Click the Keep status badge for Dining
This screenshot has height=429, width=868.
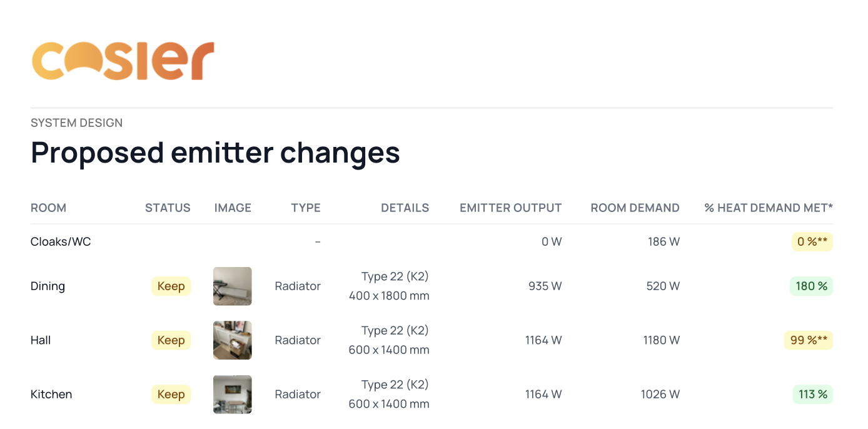coord(171,286)
